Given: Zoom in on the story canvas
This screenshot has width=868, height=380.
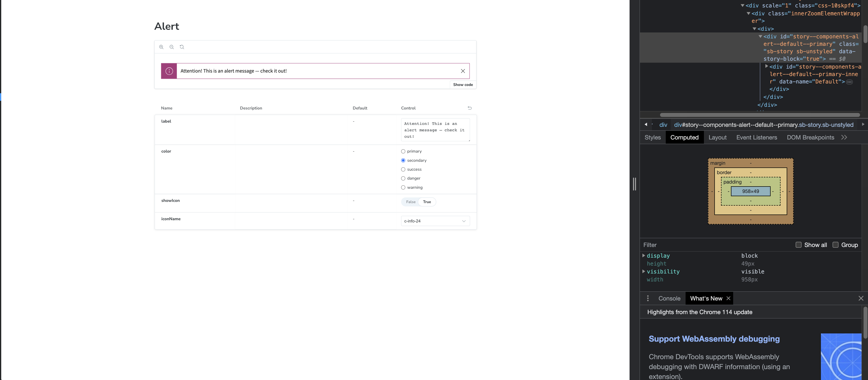Looking at the screenshot, I should click(x=161, y=47).
